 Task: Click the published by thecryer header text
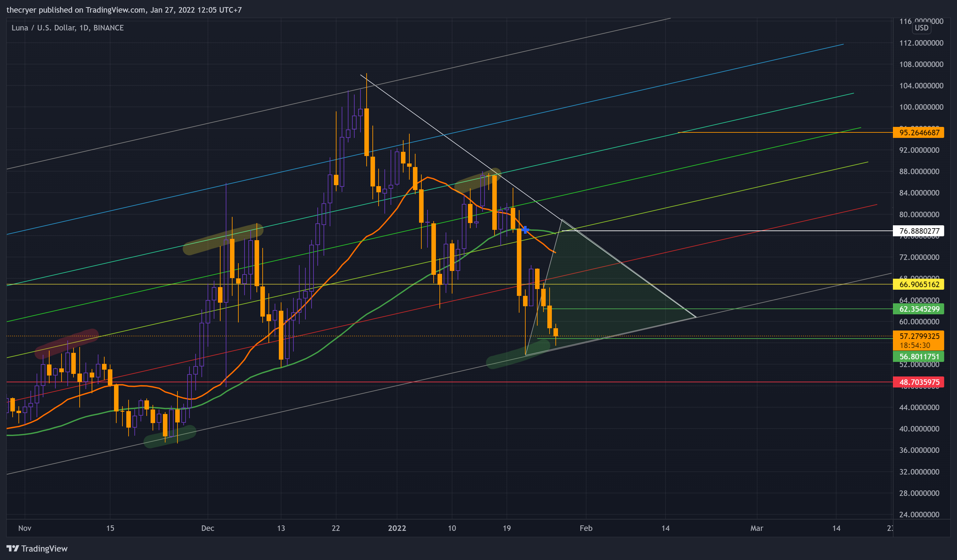coord(124,10)
